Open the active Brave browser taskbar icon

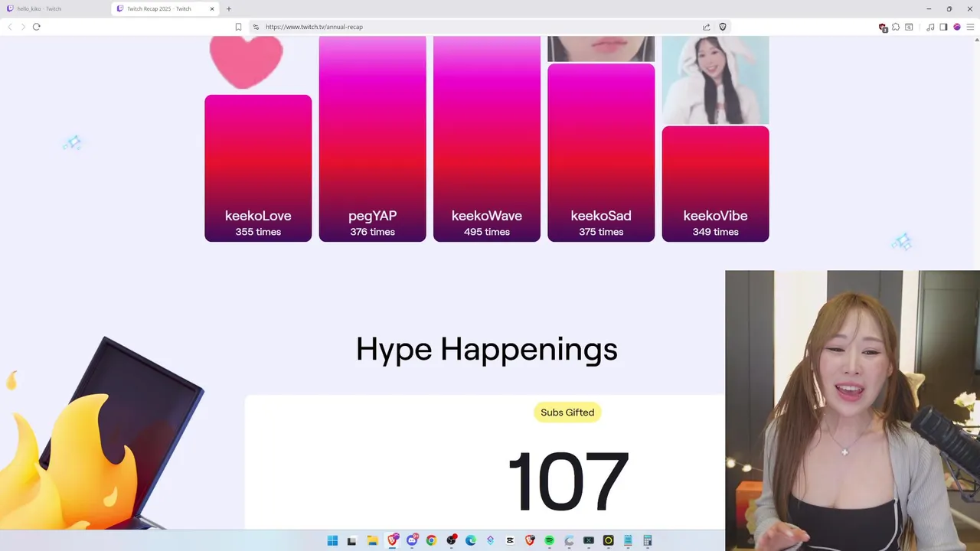[393, 540]
